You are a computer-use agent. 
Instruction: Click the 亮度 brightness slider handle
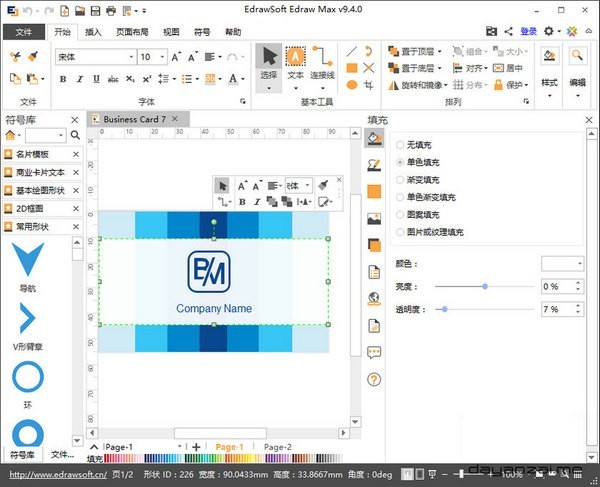(x=485, y=286)
